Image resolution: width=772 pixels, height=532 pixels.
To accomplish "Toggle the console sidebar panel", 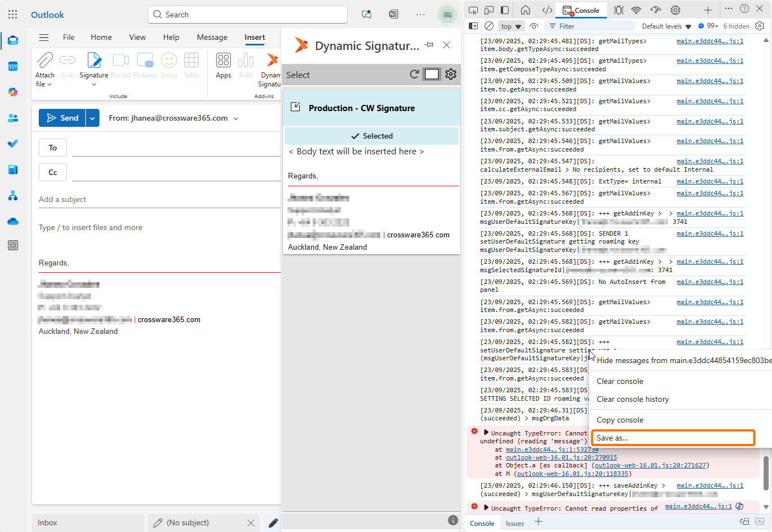I will click(x=473, y=26).
